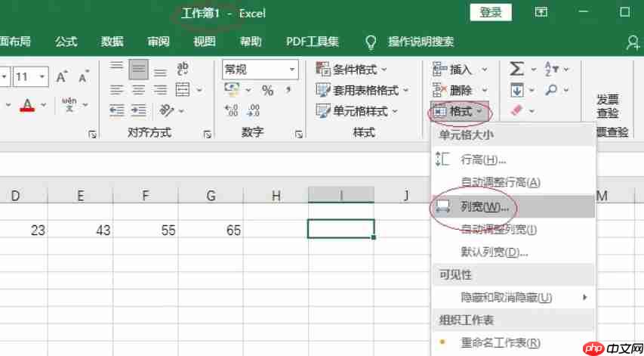
Task: Increase decimal places icon
Action: tap(231, 110)
